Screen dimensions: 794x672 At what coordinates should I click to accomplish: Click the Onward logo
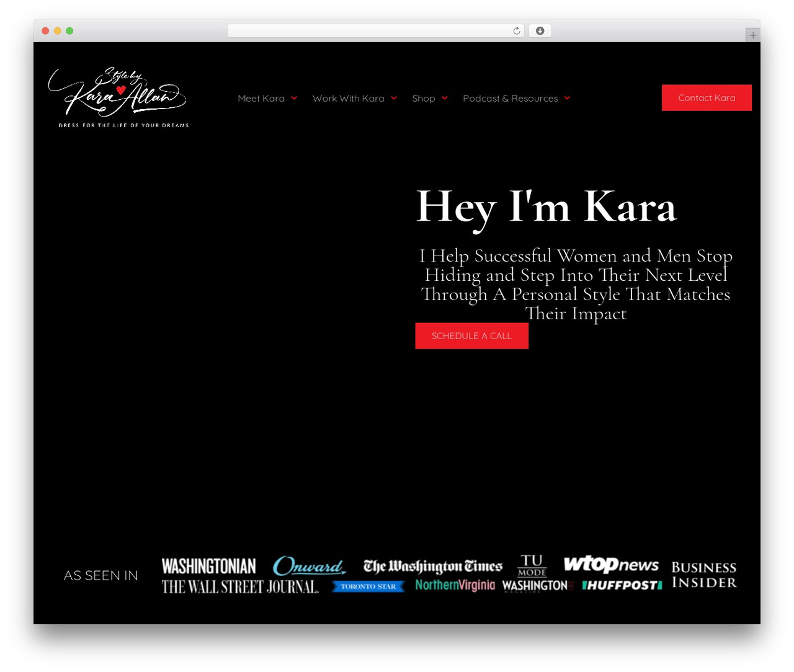309,565
